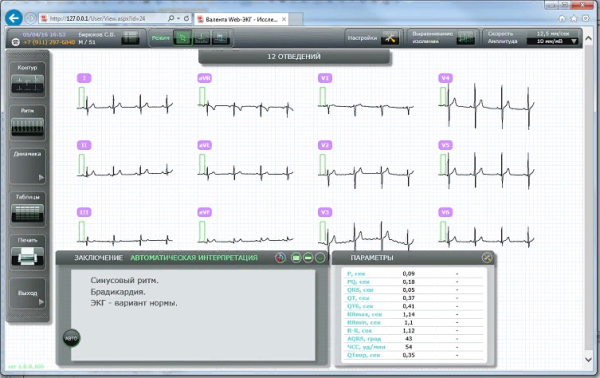Select lead V6 label

pyautogui.click(x=445, y=212)
